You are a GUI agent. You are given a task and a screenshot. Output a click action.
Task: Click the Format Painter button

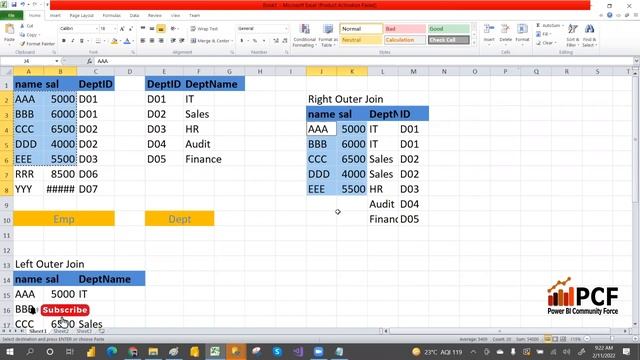(37, 43)
